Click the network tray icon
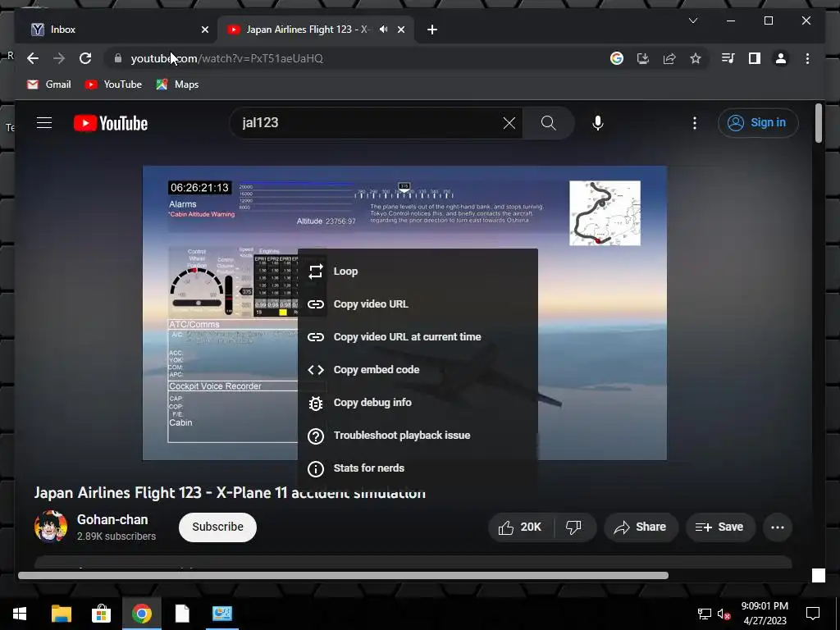The width and height of the screenshot is (840, 630). [704, 614]
